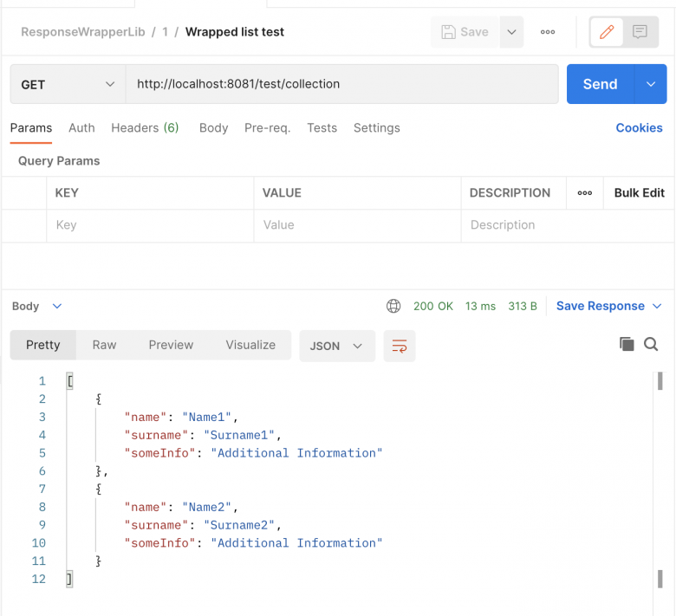Viewport: 676px width, 616px height.
Task: Click the folder '1' breadcrumb
Action: (x=166, y=32)
